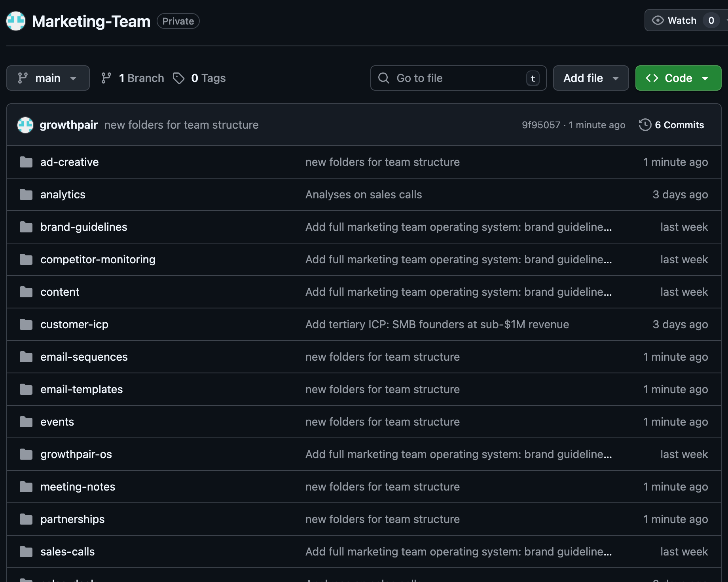Open commit message in events row

tap(382, 422)
